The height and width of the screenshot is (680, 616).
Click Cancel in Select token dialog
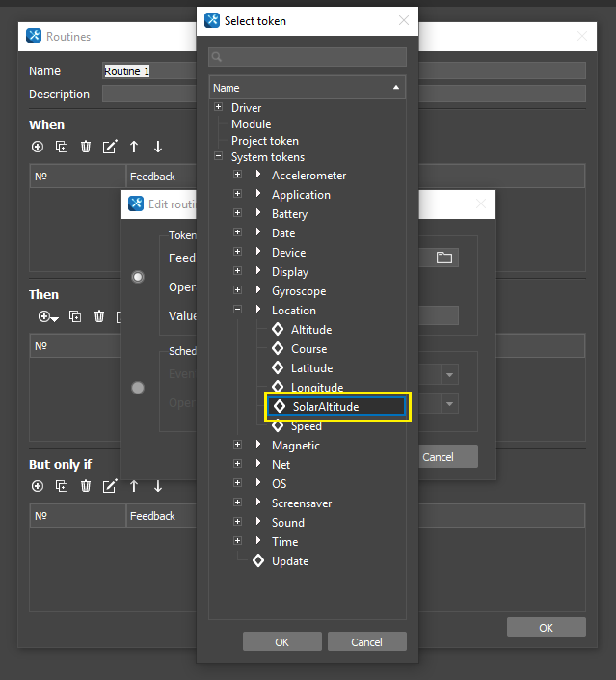366,641
